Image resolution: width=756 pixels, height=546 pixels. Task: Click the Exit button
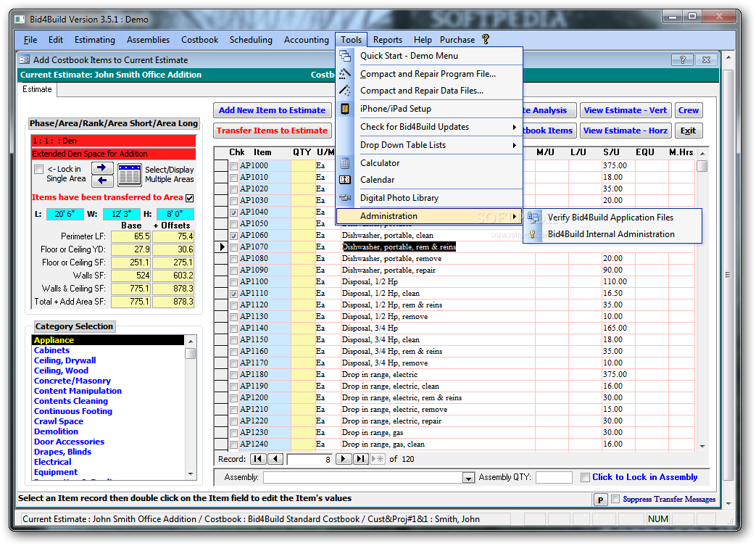(x=689, y=131)
